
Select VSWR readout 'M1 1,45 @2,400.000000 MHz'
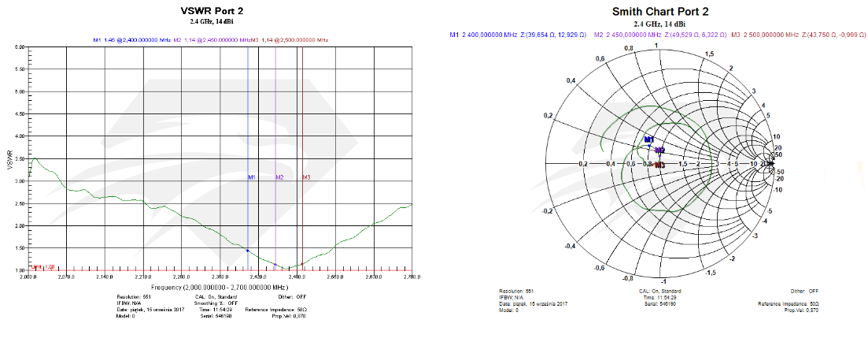(x=131, y=40)
